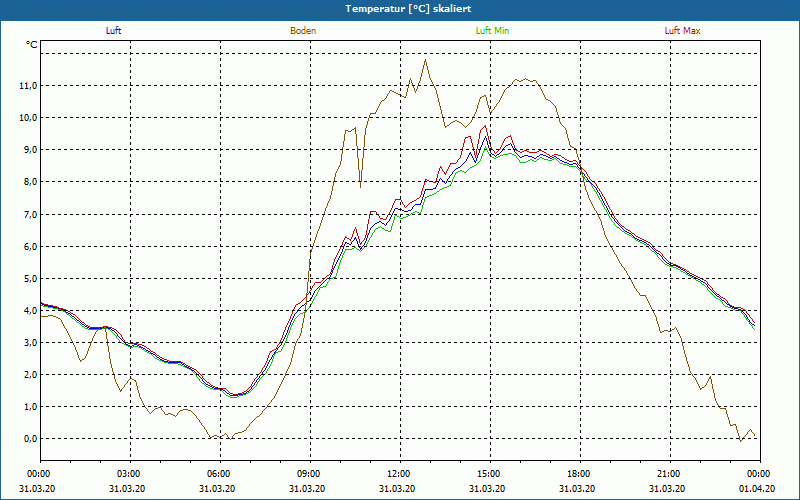
Task: Click the 1,0 y-axis value
Action: click(30, 407)
